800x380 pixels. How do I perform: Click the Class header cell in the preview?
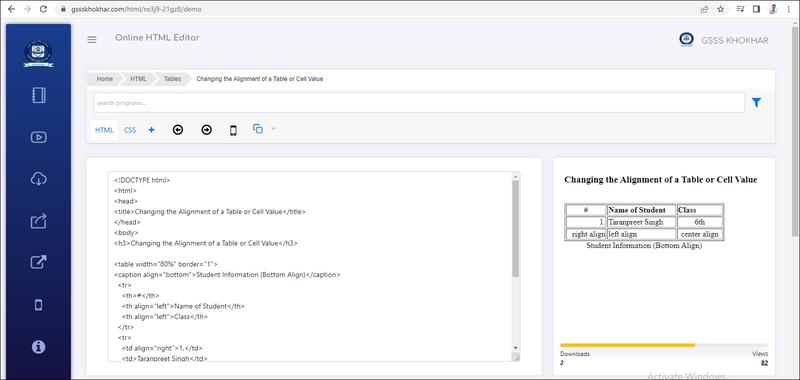(x=699, y=210)
